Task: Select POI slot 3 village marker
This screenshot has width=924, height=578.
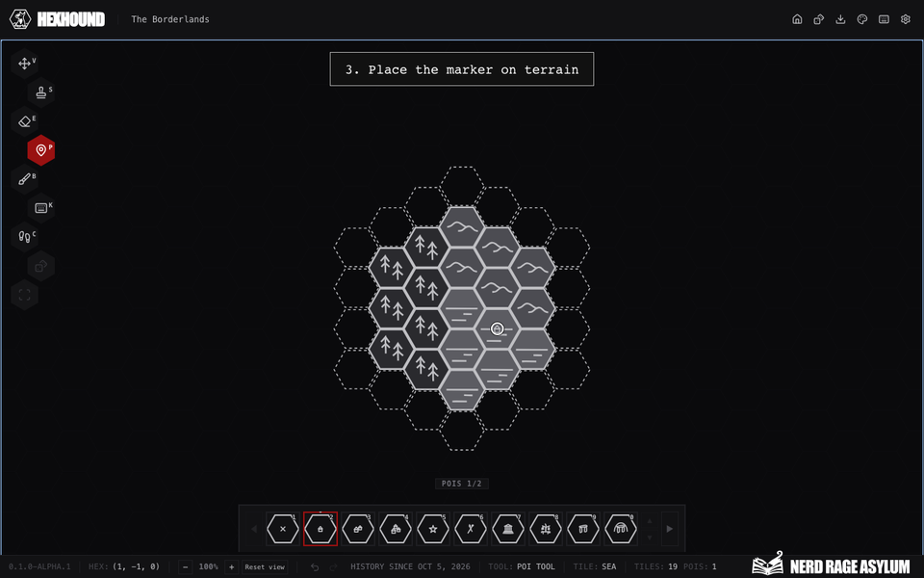Action: [358, 529]
